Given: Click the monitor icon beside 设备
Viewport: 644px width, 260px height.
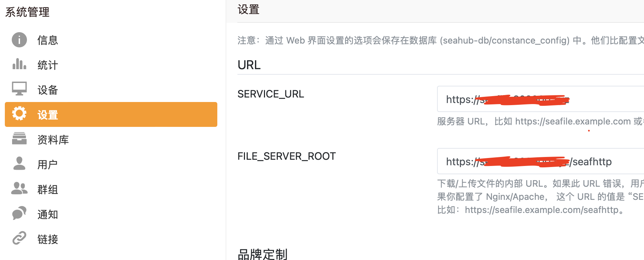Looking at the screenshot, I should pyautogui.click(x=19, y=89).
